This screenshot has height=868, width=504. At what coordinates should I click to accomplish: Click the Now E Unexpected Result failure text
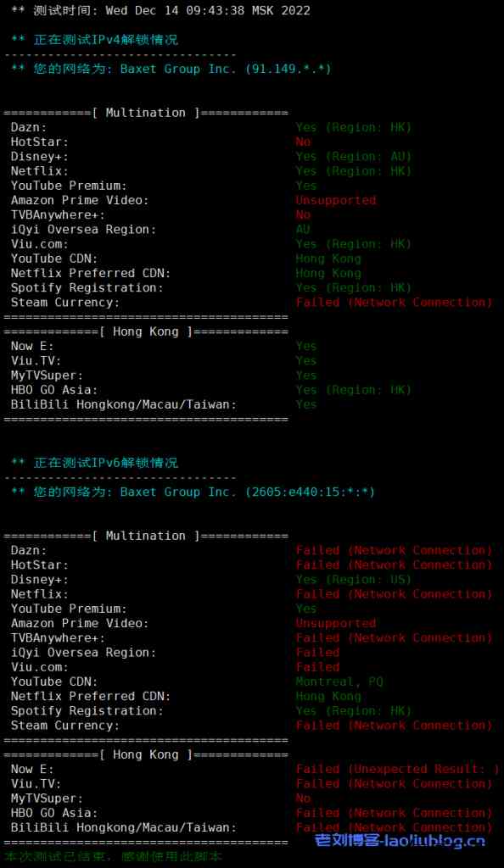click(397, 769)
